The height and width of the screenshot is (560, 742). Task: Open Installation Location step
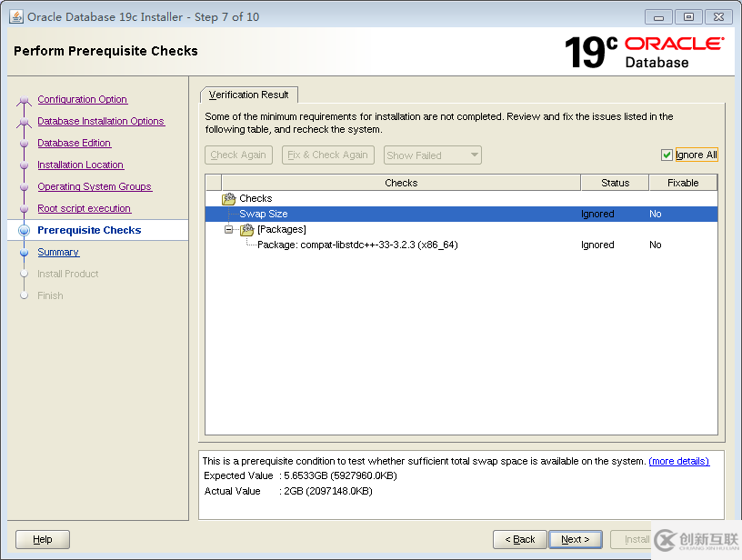[x=80, y=165]
